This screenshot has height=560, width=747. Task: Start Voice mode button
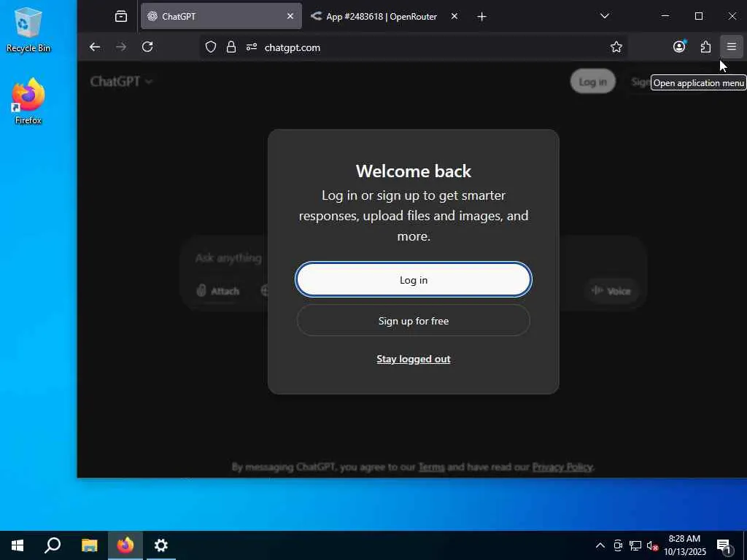[x=611, y=290]
